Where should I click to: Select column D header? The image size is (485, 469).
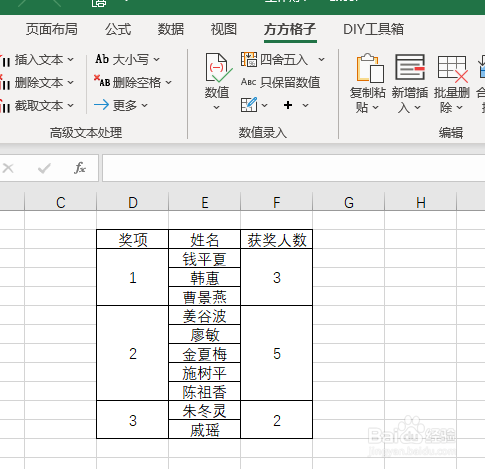coord(133,202)
